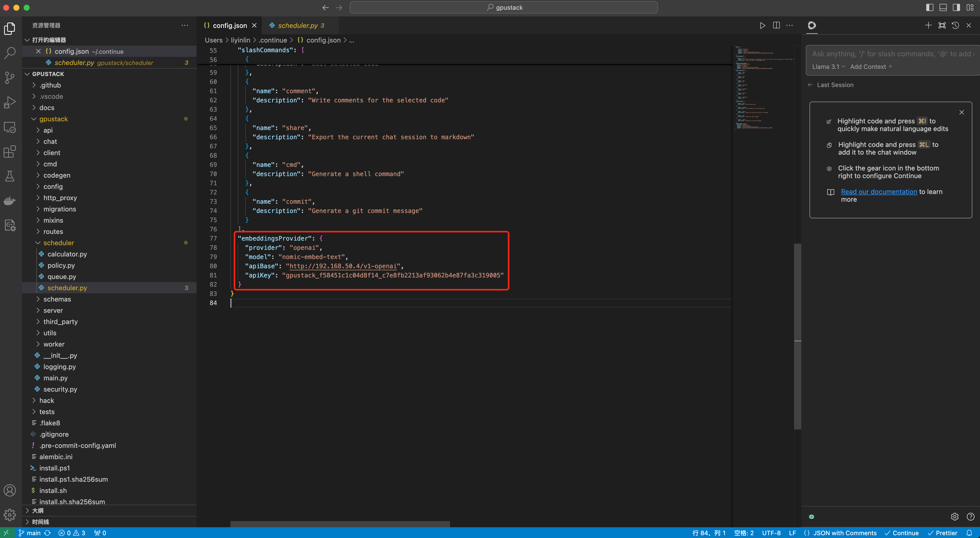This screenshot has width=980, height=538.
Task: Collapse the scheduler folder
Action: click(58, 243)
